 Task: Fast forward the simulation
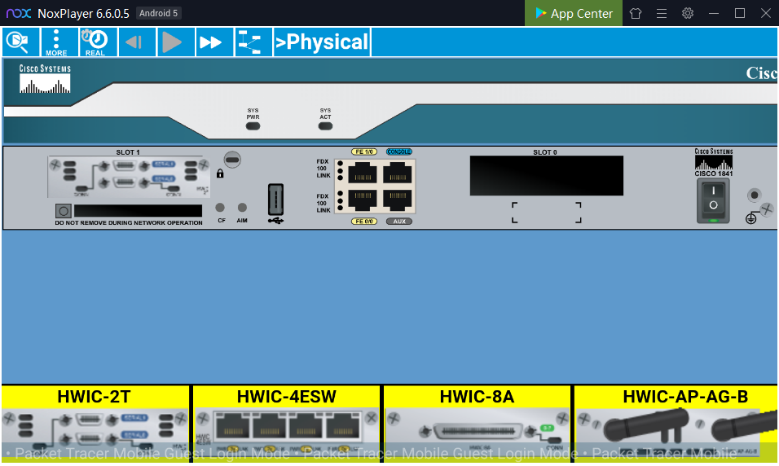tap(215, 42)
